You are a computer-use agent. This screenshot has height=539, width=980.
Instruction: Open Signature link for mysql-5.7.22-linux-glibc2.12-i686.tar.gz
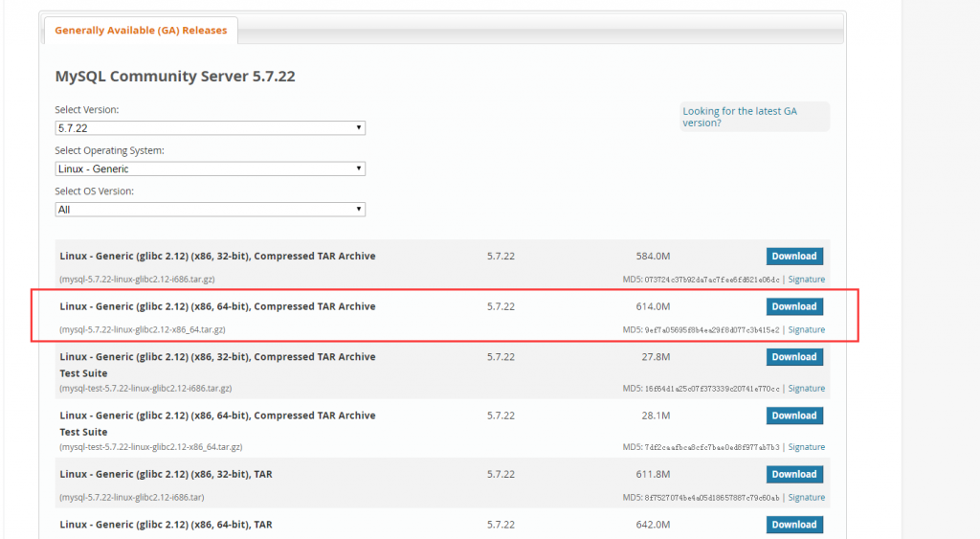806,280
